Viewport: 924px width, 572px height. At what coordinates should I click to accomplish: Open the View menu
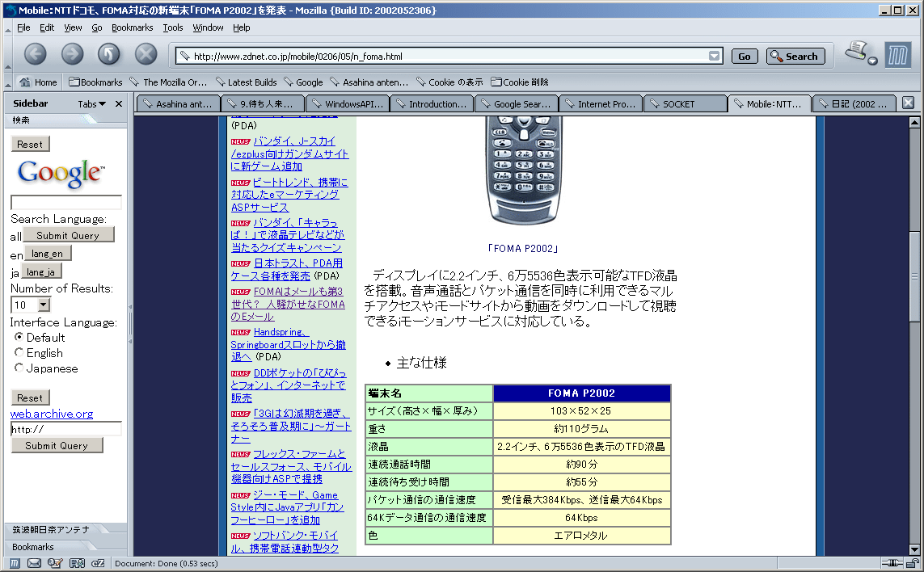pos(73,27)
